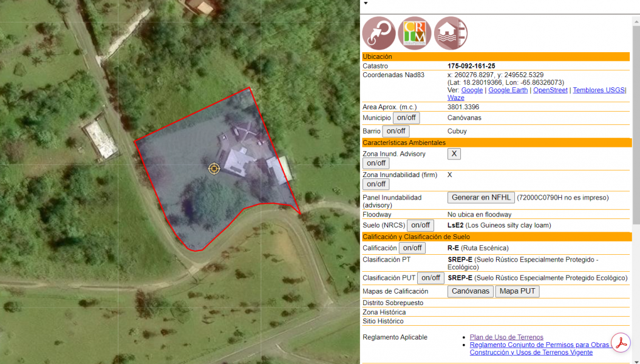
Task: Click the yellow crosshair target marker on map
Action: [x=214, y=168]
